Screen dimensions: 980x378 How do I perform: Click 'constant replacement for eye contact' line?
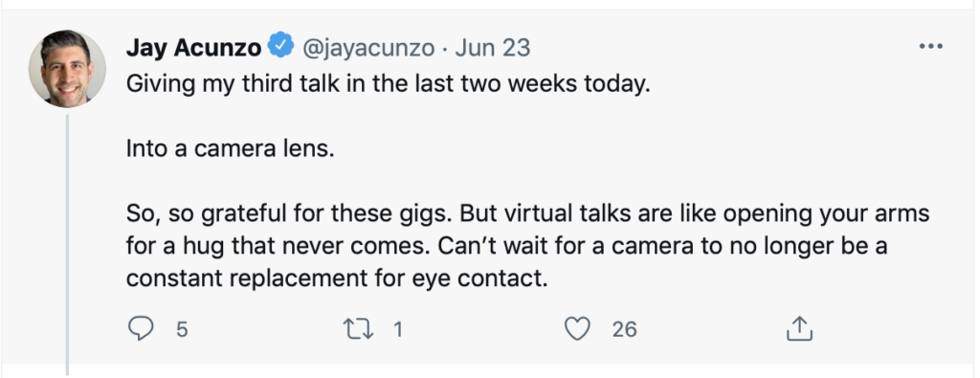(336, 279)
